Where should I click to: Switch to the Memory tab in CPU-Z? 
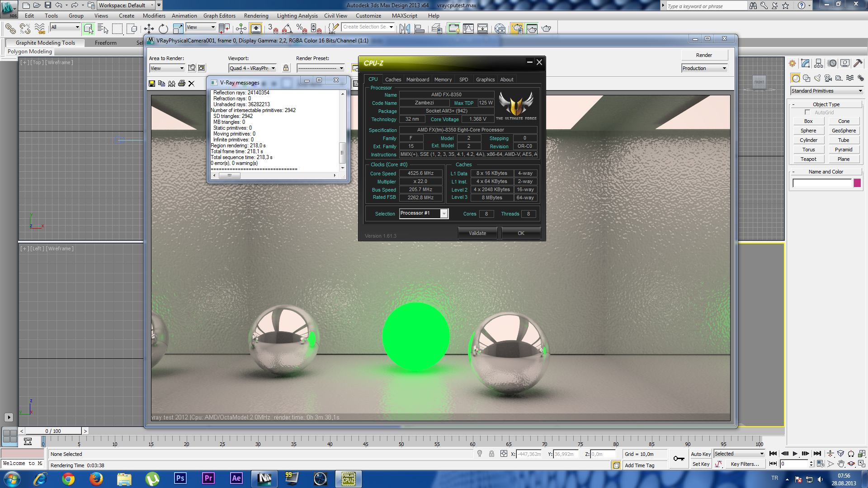(x=443, y=80)
